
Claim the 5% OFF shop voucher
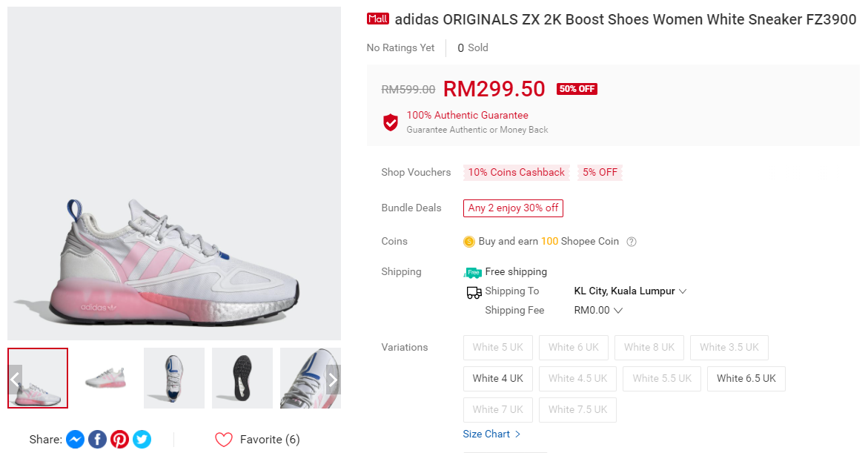coord(600,173)
